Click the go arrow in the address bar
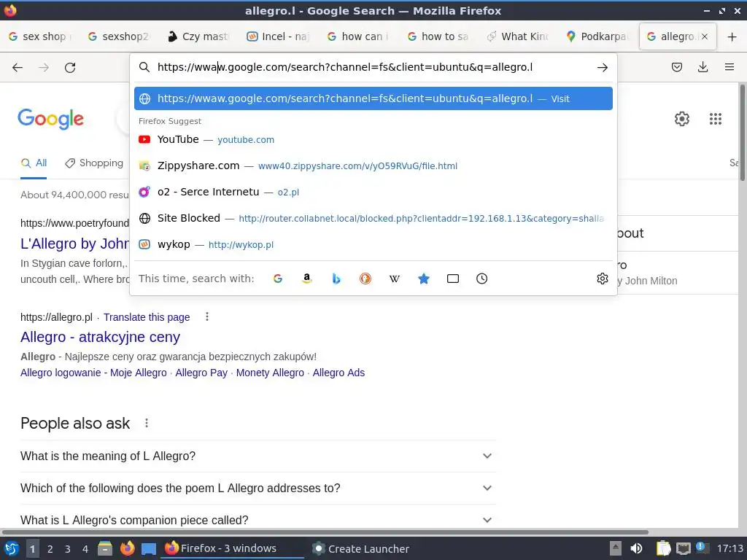 (602, 68)
